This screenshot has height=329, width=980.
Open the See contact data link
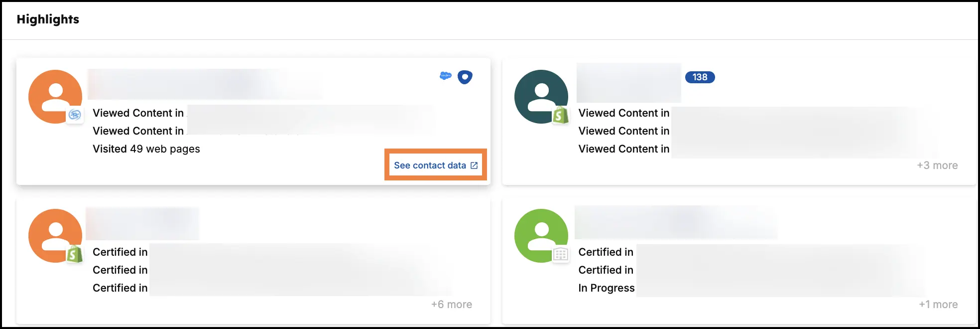[x=430, y=165]
